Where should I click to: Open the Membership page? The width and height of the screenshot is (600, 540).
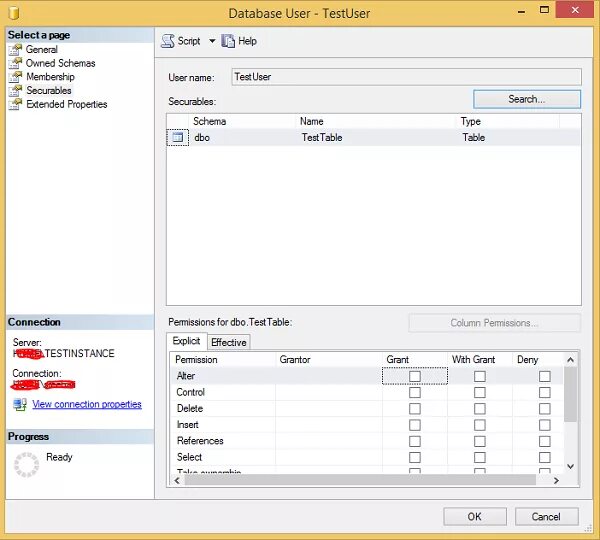click(x=50, y=77)
